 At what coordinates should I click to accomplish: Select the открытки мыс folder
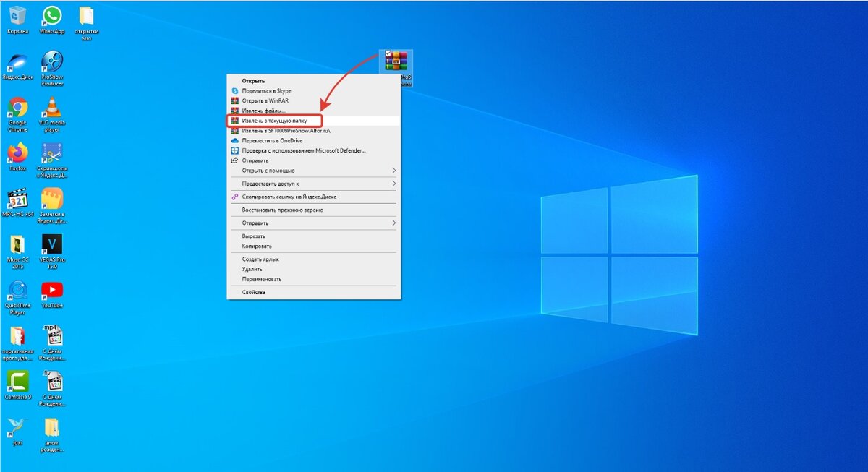tap(86, 23)
